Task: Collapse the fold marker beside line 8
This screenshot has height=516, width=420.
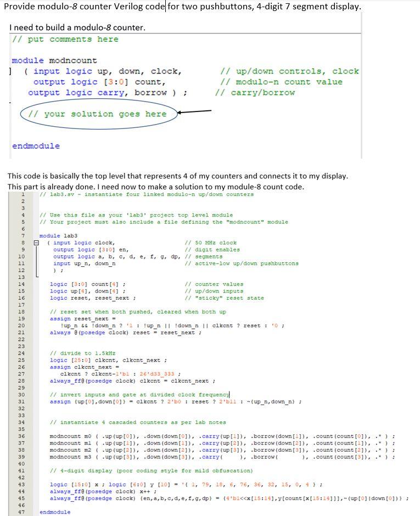Action: point(37,243)
